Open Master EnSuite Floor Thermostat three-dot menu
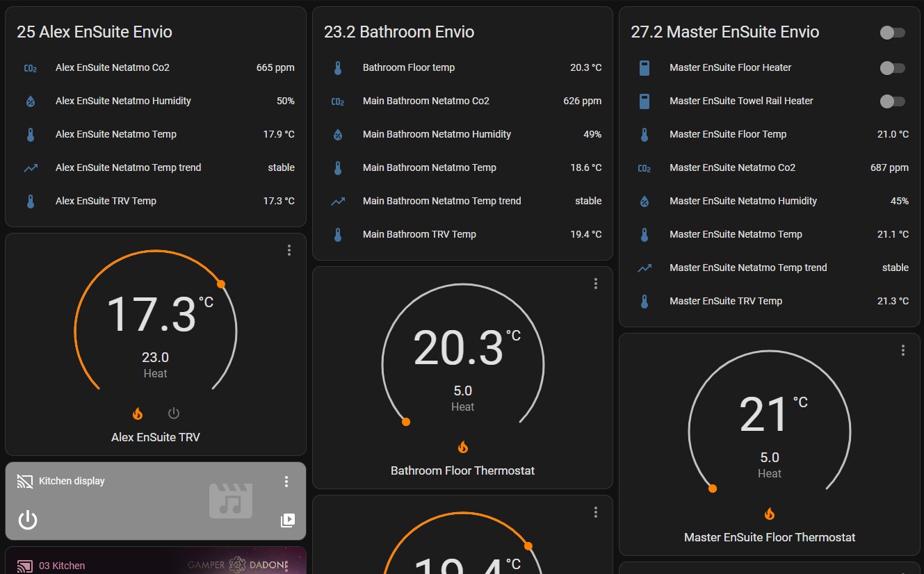This screenshot has height=574, width=924. (x=903, y=350)
